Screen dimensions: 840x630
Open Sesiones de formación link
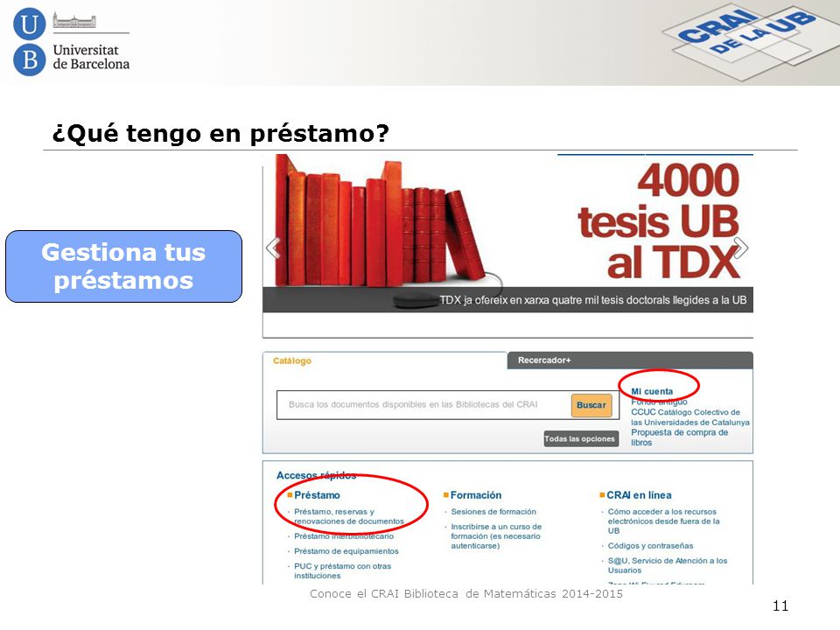tap(493, 512)
